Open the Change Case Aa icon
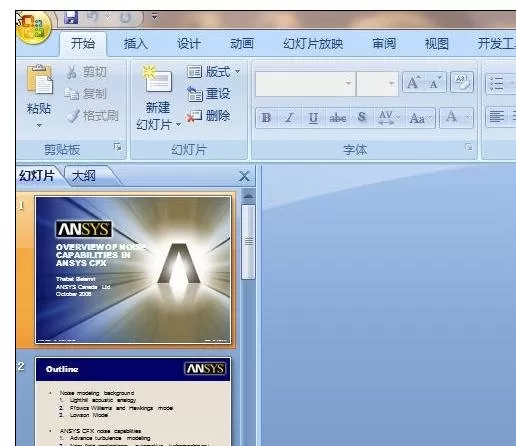 pyautogui.click(x=420, y=118)
